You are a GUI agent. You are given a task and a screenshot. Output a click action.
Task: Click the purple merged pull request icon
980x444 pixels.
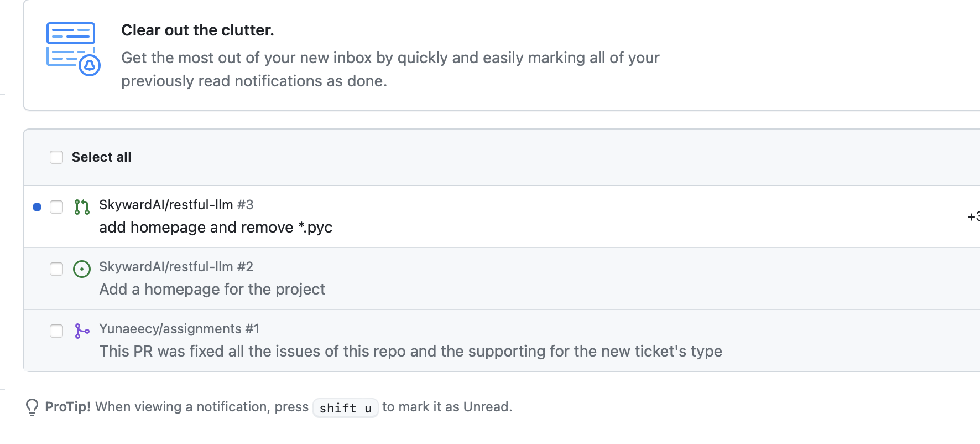coord(82,331)
